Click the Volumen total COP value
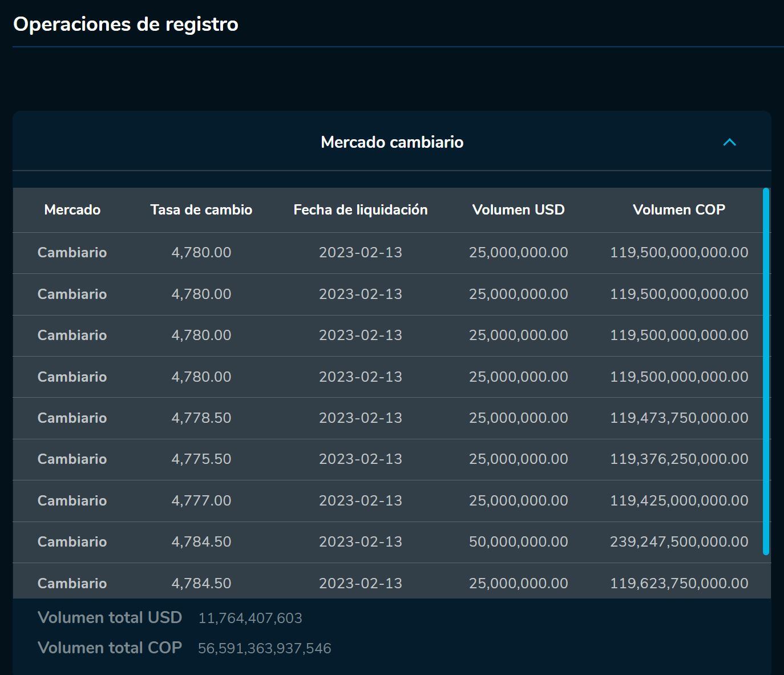 click(264, 649)
